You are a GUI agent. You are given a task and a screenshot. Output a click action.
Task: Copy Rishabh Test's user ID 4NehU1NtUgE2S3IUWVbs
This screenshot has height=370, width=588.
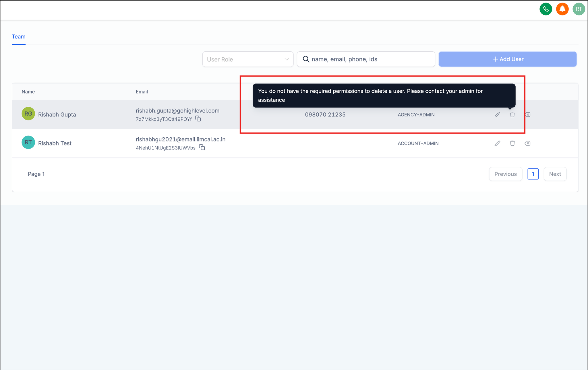(x=202, y=147)
